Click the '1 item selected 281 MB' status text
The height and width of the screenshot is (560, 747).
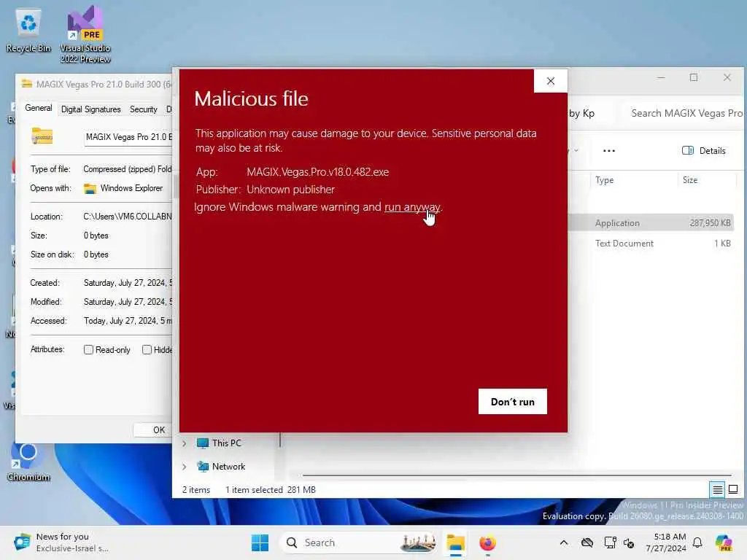pyautogui.click(x=270, y=490)
